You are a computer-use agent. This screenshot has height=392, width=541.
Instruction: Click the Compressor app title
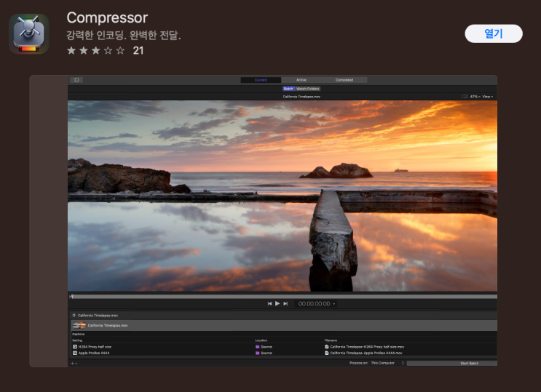[107, 18]
